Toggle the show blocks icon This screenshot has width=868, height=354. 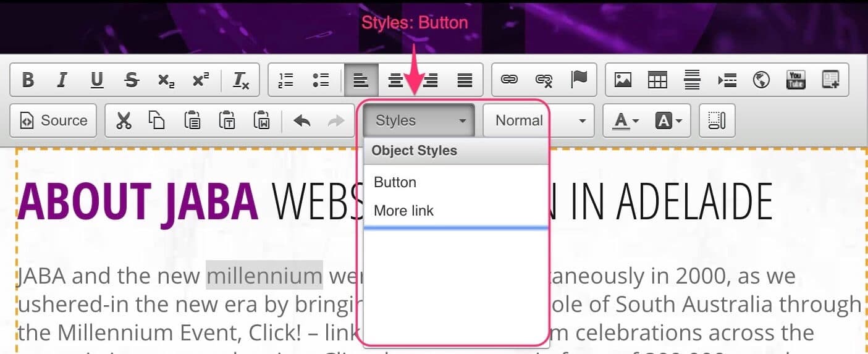point(717,120)
